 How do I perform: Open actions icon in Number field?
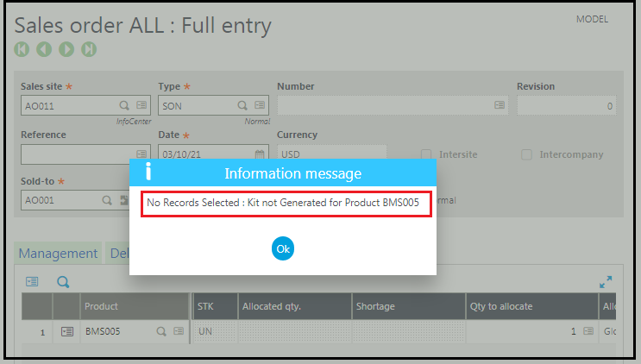(x=499, y=105)
